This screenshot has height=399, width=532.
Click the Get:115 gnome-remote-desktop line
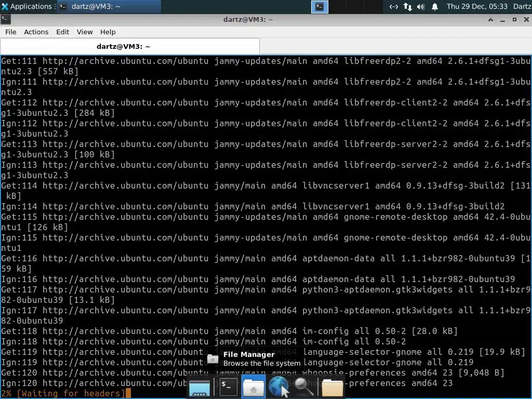[265, 222]
